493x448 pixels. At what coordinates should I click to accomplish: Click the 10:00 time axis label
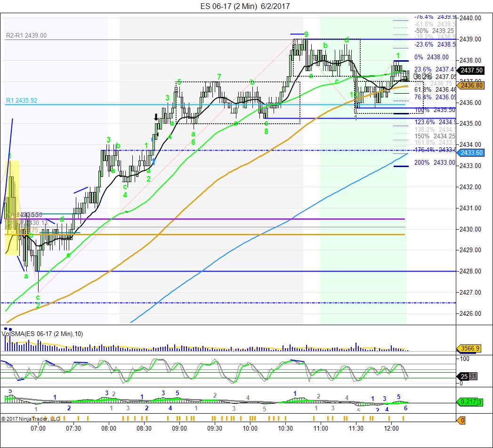pyautogui.click(x=250, y=429)
